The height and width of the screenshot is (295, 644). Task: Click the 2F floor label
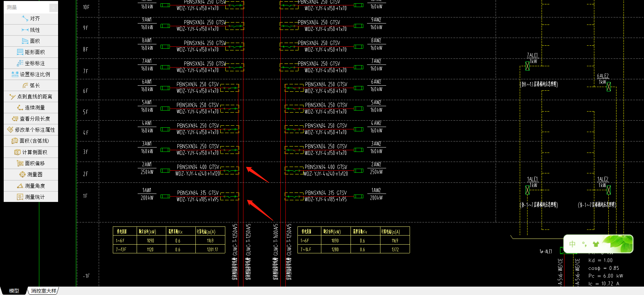coord(86,174)
